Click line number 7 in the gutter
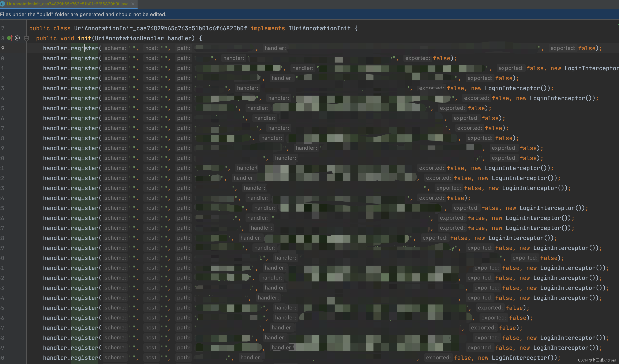 coord(3,28)
